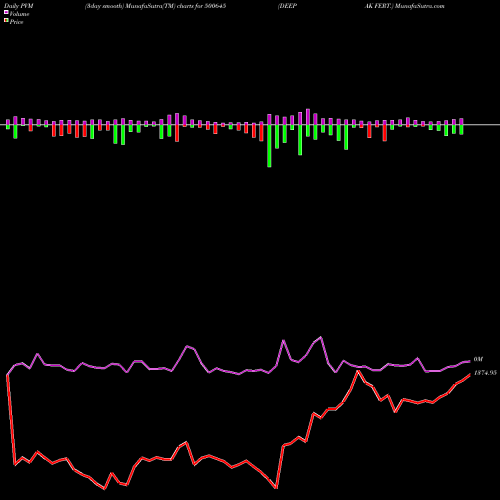Viewport: 500px width, 500px height.
Task: Click the Price legend label
Action: pyautogui.click(x=16, y=22)
